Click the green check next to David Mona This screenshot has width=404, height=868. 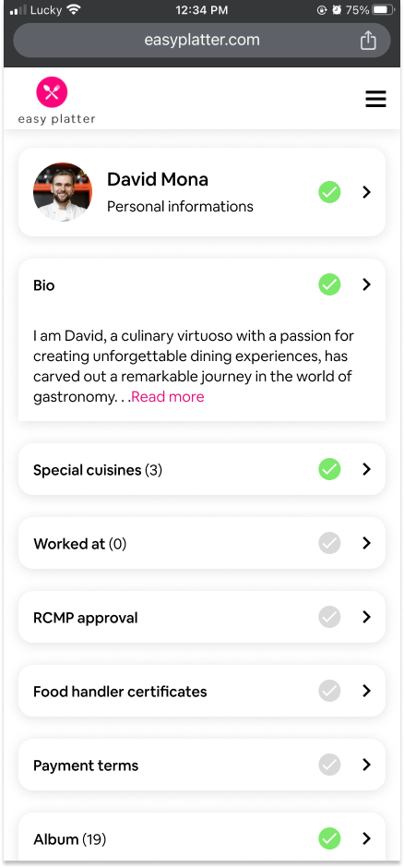coord(329,192)
